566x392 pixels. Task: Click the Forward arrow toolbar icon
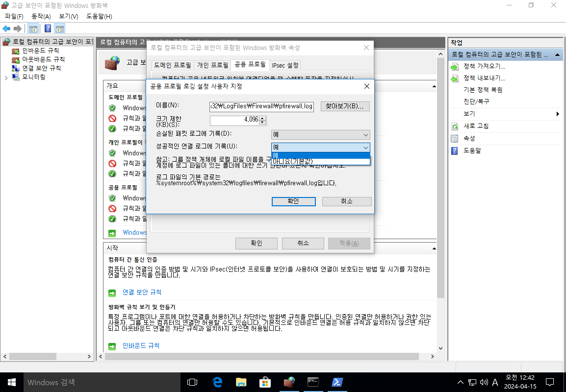(x=17, y=28)
